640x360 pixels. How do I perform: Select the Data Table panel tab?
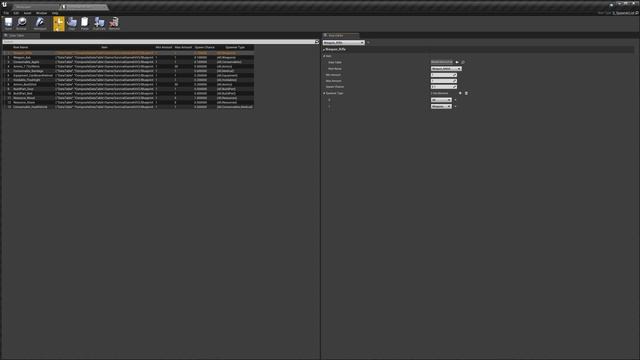(x=20, y=36)
